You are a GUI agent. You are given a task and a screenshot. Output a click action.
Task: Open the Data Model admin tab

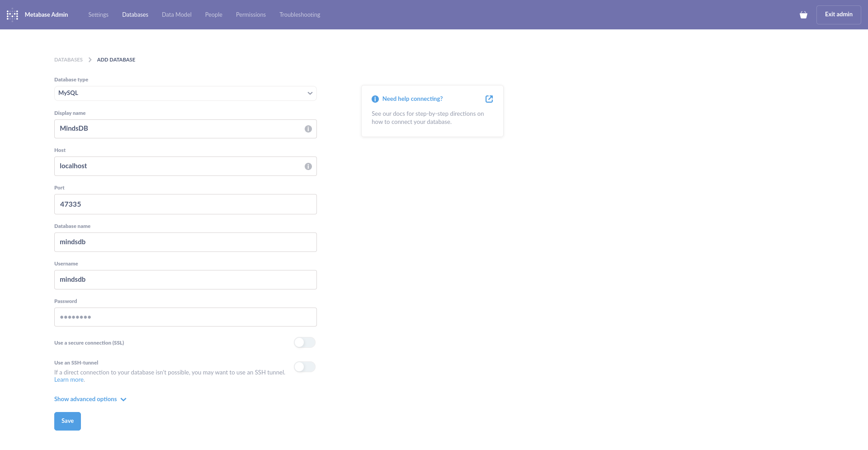point(177,15)
